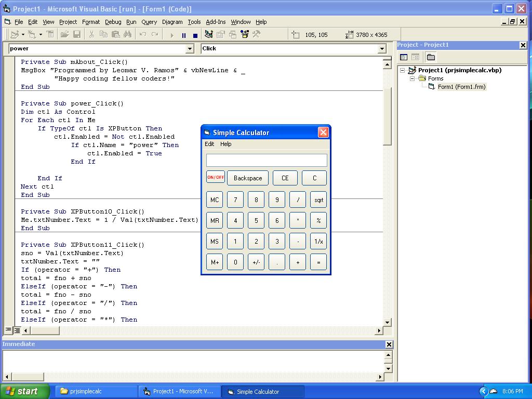Toggle Folders icon in Project panel
532x399 pixels.
[x=431, y=57]
